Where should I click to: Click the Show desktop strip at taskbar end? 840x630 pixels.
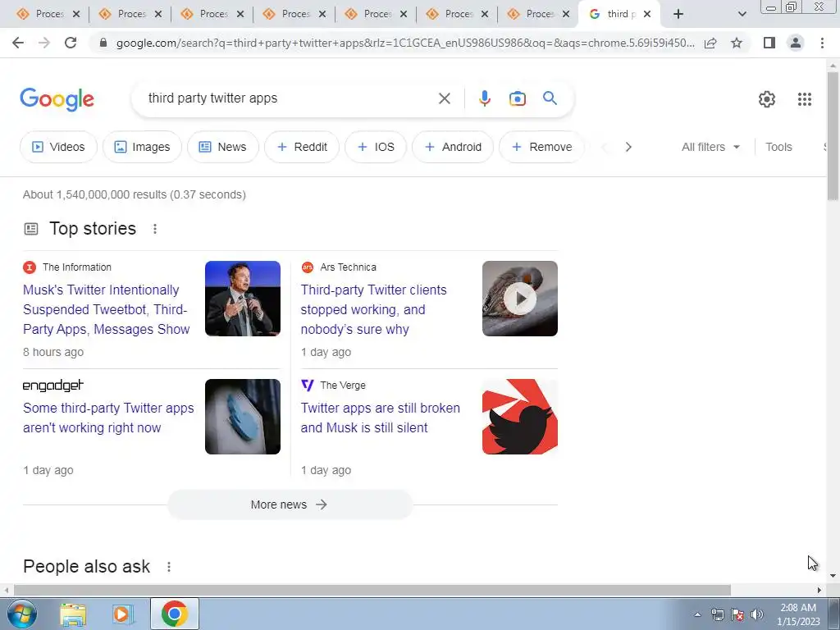pyautogui.click(x=834, y=614)
